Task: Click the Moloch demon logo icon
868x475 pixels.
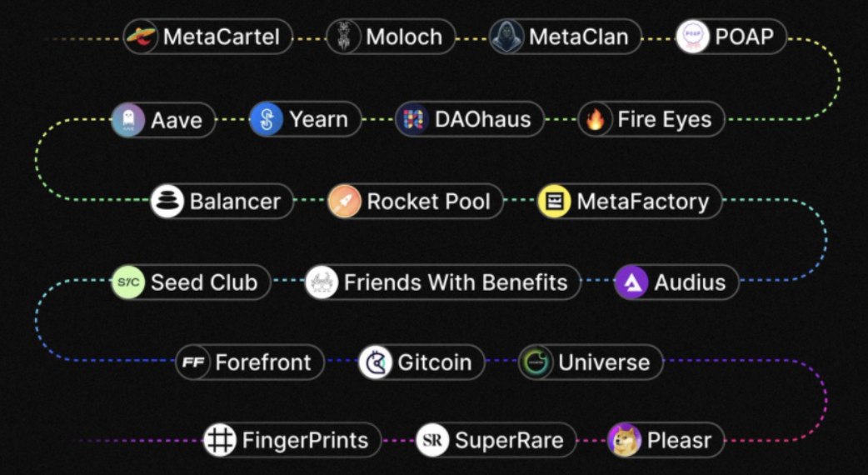Action: 344,37
